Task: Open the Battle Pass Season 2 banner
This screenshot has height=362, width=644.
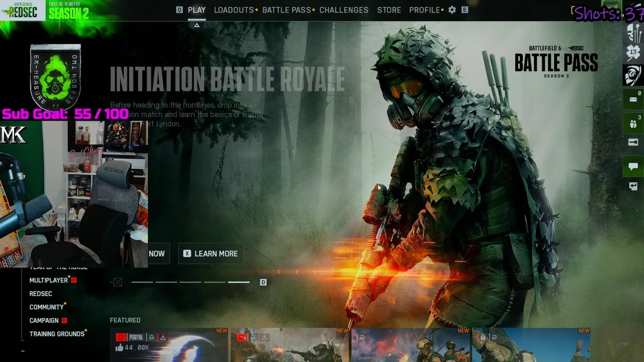Action: (x=556, y=62)
